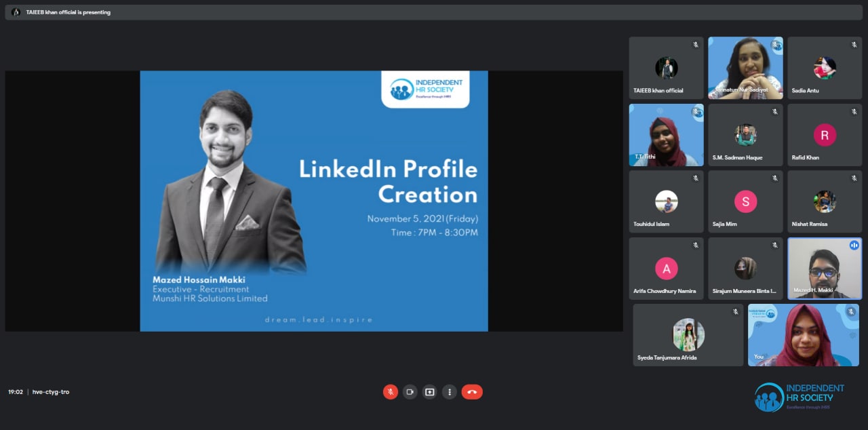Click muted mic icon on Nishat Ramisa tile
The height and width of the screenshot is (430, 868).
coord(854,178)
